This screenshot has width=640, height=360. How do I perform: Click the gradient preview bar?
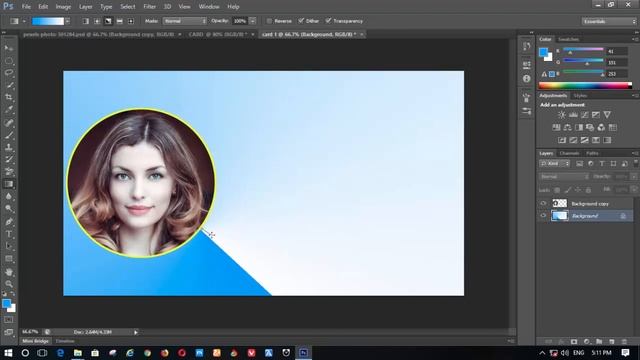tap(48, 21)
